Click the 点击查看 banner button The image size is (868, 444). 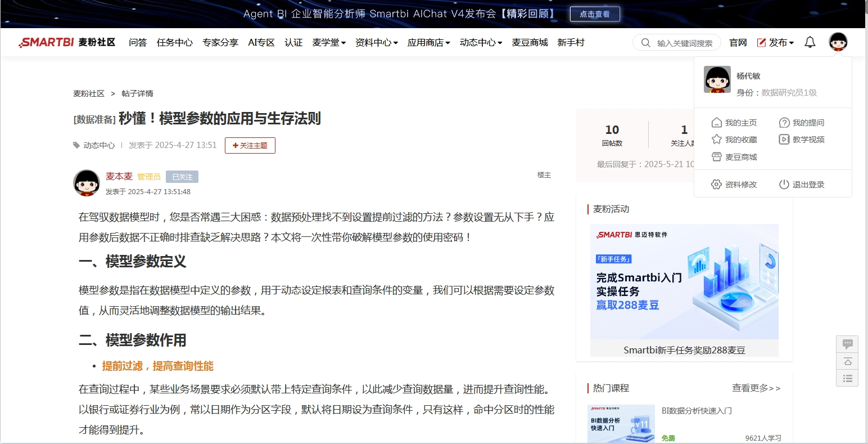pos(595,14)
